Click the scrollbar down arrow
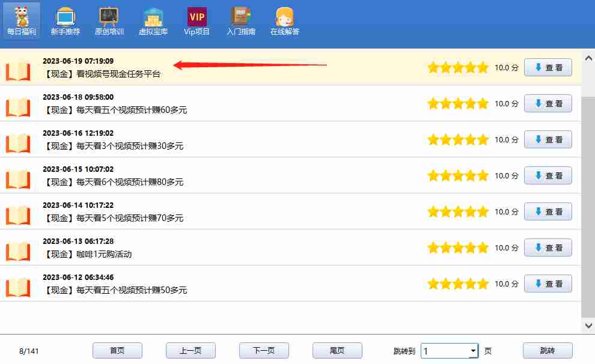595x364 pixels. click(588, 326)
